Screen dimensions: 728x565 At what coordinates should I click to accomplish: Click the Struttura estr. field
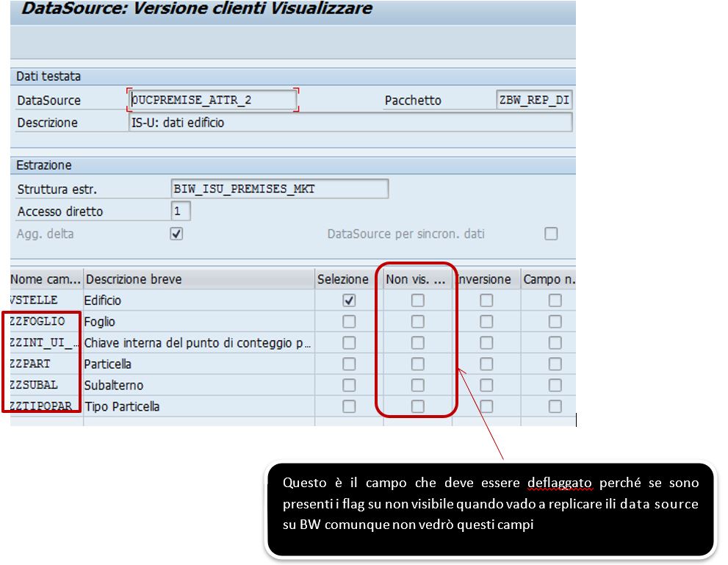[279, 189]
